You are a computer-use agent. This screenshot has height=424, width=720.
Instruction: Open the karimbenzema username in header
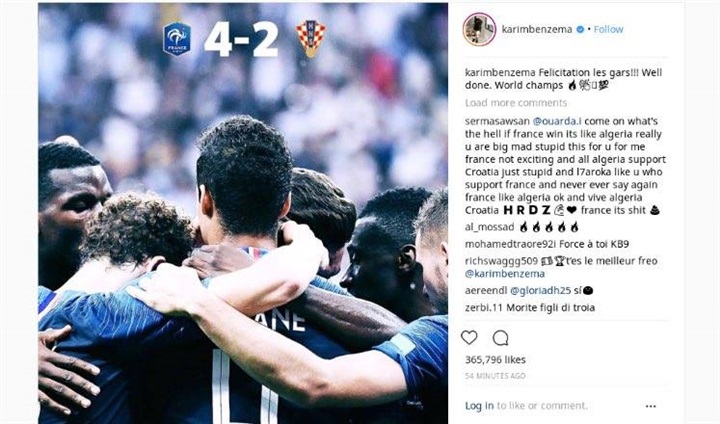[x=537, y=29]
